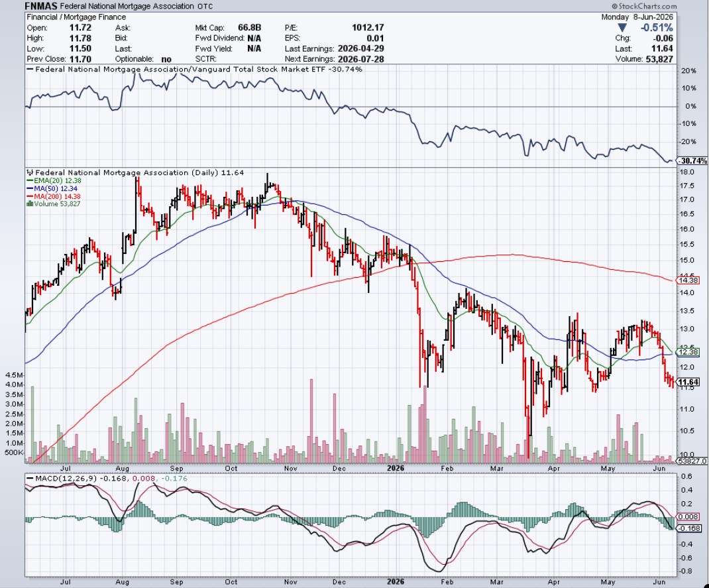Click the Chg value -0.06

coord(663,38)
